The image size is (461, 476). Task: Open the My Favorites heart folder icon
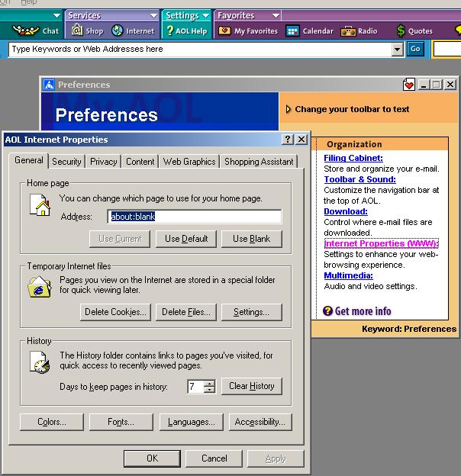tap(224, 31)
